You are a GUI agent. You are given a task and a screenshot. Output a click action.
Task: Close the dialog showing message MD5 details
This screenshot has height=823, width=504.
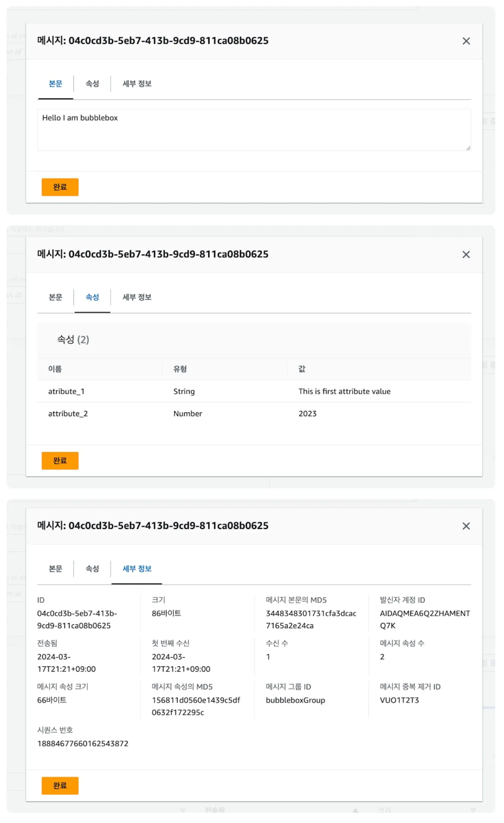pyautogui.click(x=466, y=526)
